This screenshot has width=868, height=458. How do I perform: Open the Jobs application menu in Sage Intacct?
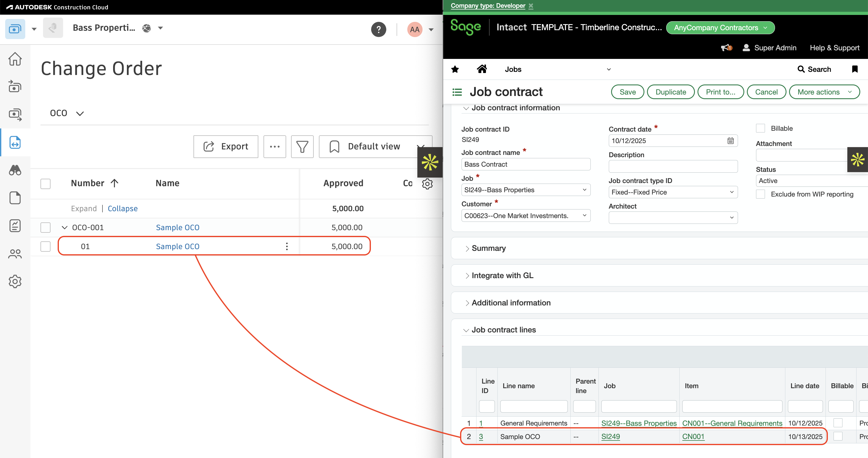pyautogui.click(x=609, y=69)
